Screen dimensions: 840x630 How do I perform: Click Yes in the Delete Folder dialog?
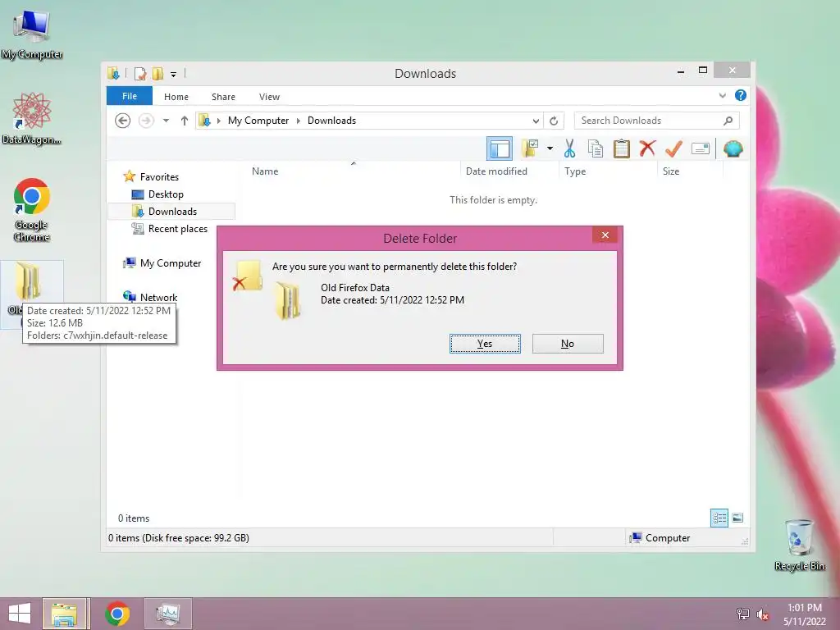pyautogui.click(x=485, y=344)
